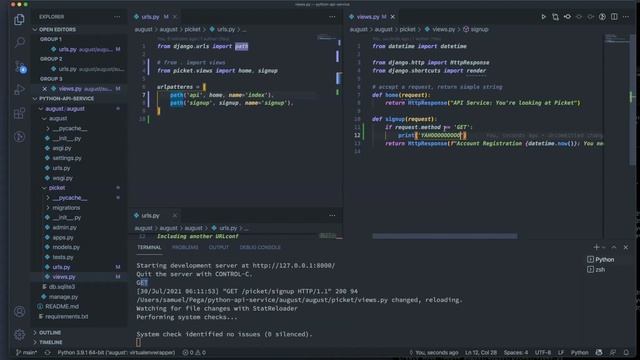640x360 pixels.
Task: Open More Actions for the views.py editor group
Action: pos(626,17)
